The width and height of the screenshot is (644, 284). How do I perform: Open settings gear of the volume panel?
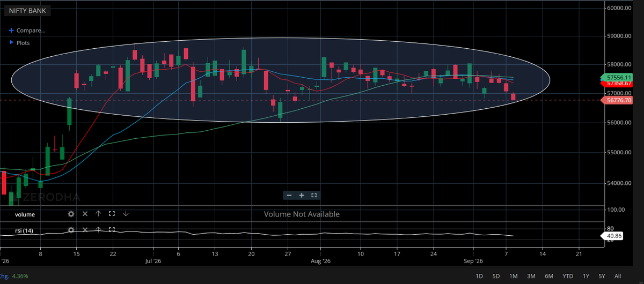pos(71,214)
